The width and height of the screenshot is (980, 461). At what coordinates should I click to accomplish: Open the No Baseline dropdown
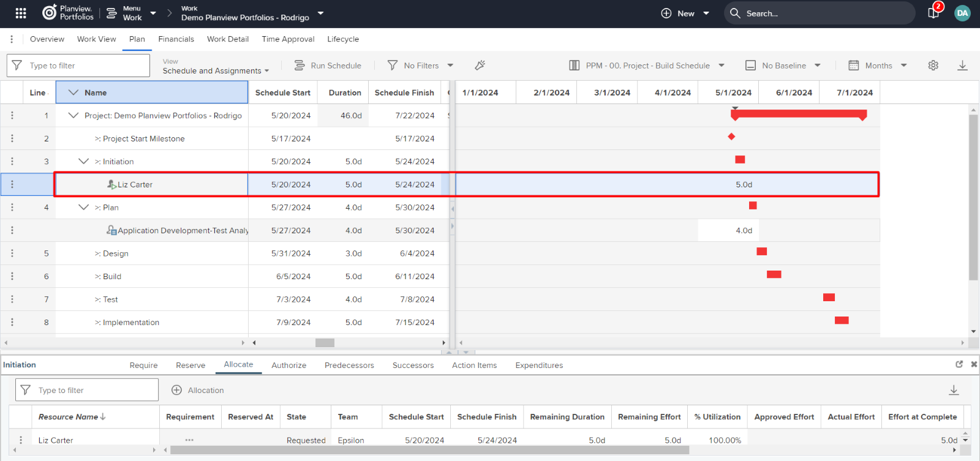783,66
